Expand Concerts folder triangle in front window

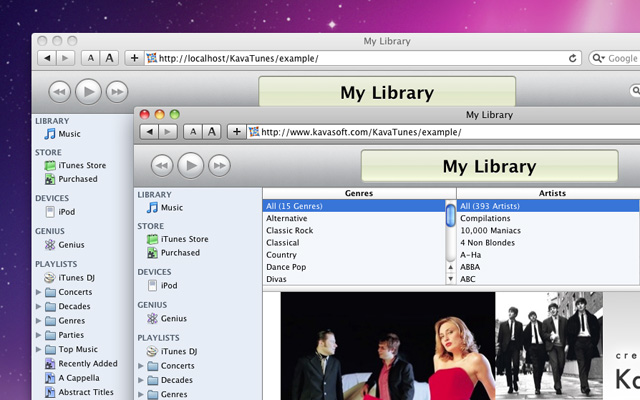(x=141, y=366)
